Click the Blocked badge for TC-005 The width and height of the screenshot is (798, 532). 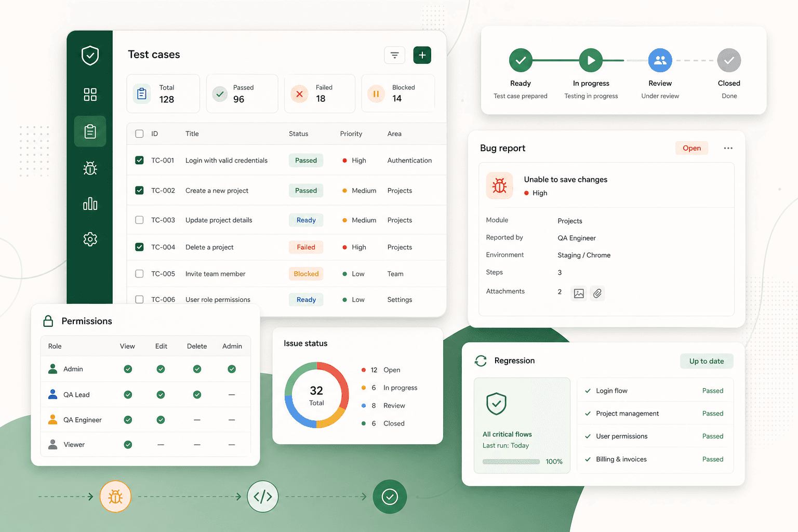click(306, 273)
